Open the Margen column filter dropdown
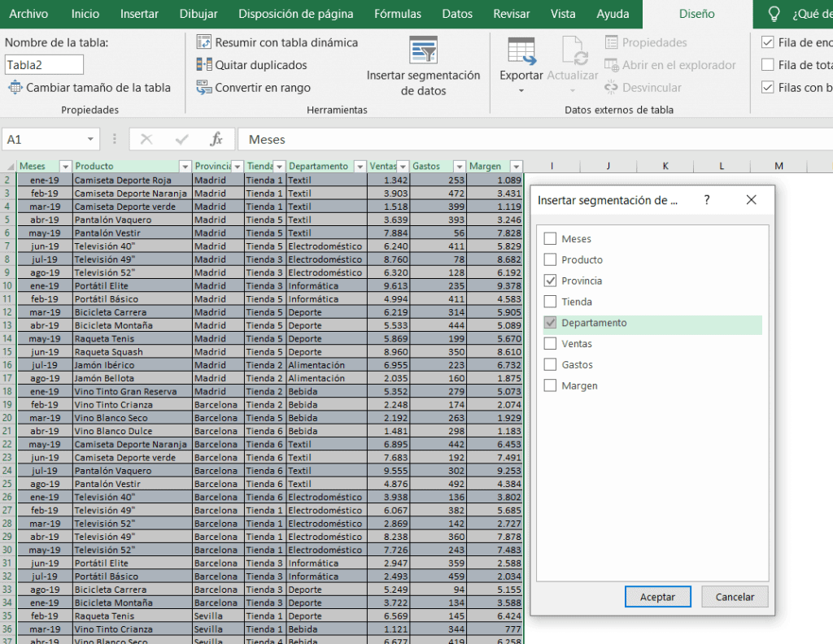This screenshot has height=644, width=833. (517, 167)
